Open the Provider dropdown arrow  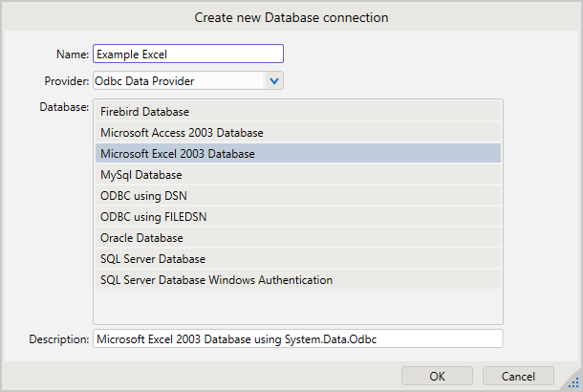click(x=274, y=81)
